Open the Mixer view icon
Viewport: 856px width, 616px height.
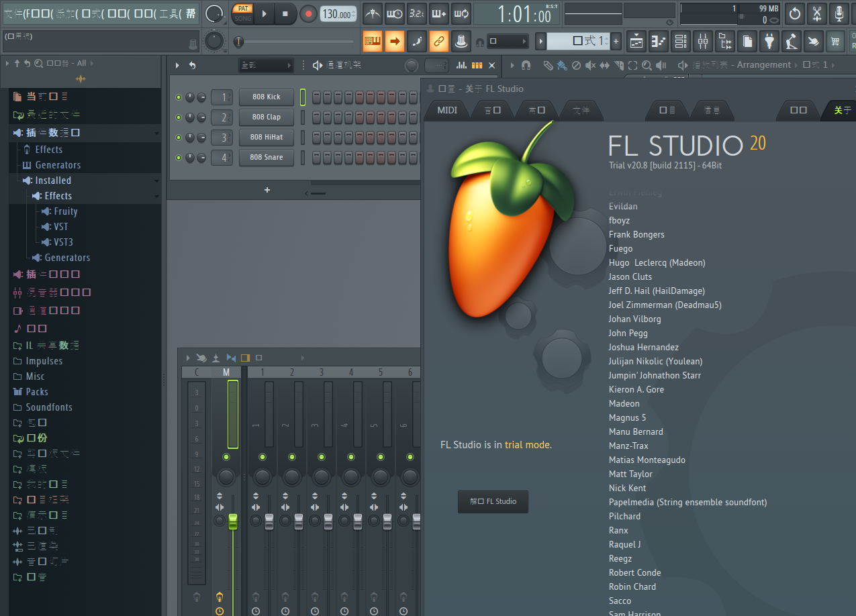703,42
